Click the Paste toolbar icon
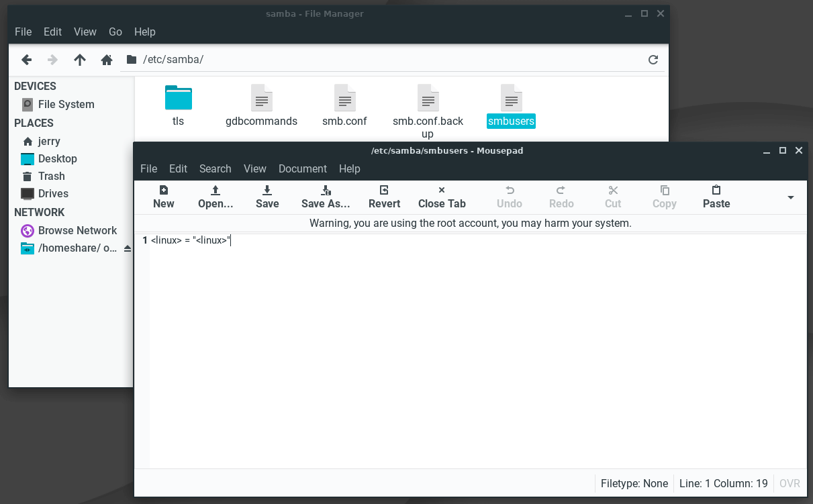Screen dimensions: 813x504 (x=716, y=191)
